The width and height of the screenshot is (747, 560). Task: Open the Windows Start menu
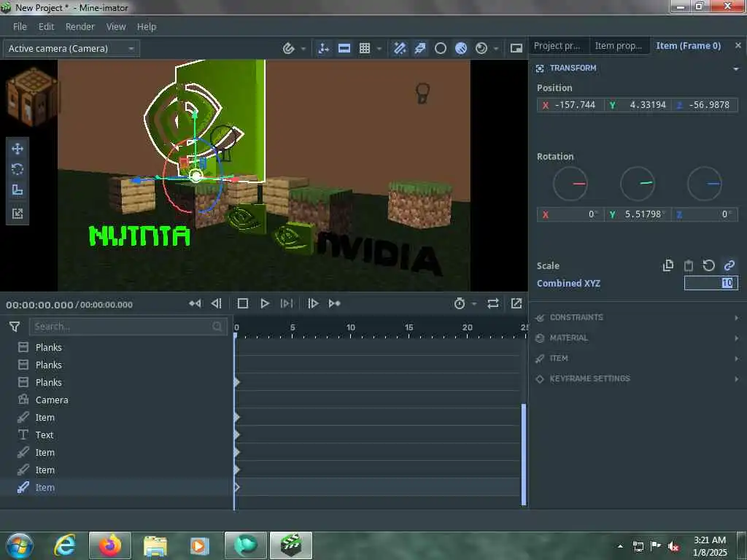coord(20,545)
